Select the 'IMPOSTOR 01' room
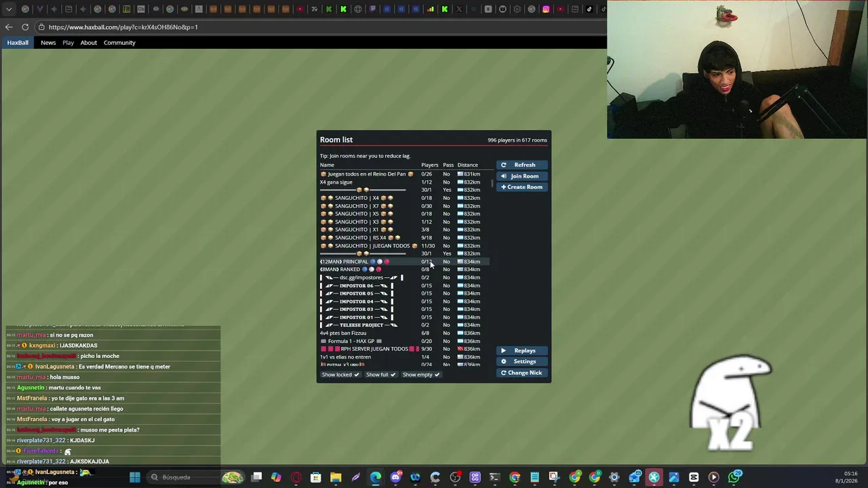This screenshot has height=488, width=868. (x=404, y=317)
